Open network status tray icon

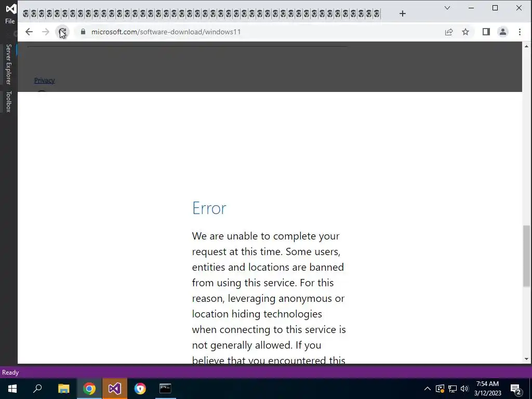pyautogui.click(x=453, y=389)
